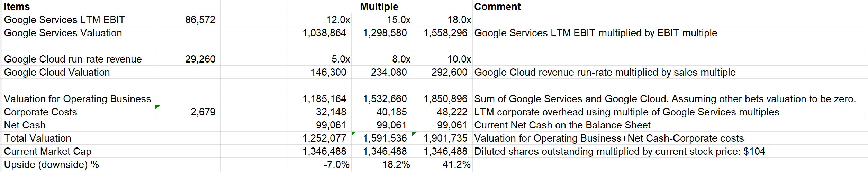Click the 'Diluted shares outstanding' comment
The height and width of the screenshot is (172, 868).
(620, 151)
